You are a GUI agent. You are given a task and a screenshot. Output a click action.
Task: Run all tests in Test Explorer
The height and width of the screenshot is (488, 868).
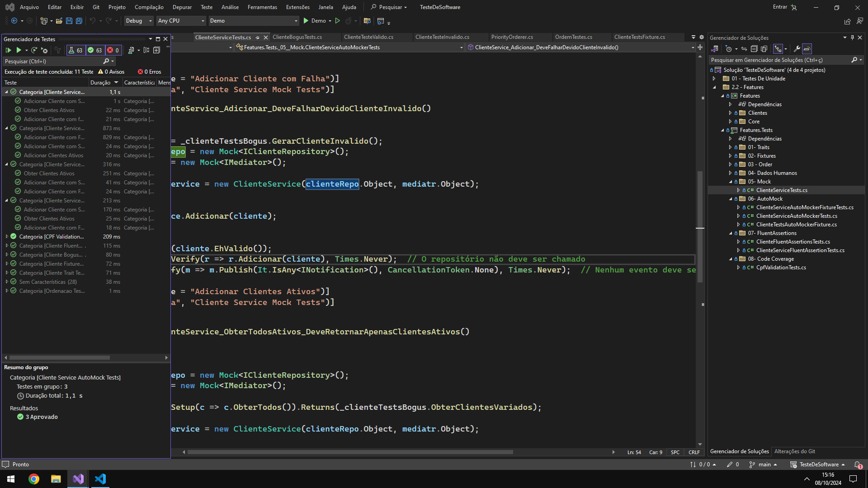[x=8, y=50]
